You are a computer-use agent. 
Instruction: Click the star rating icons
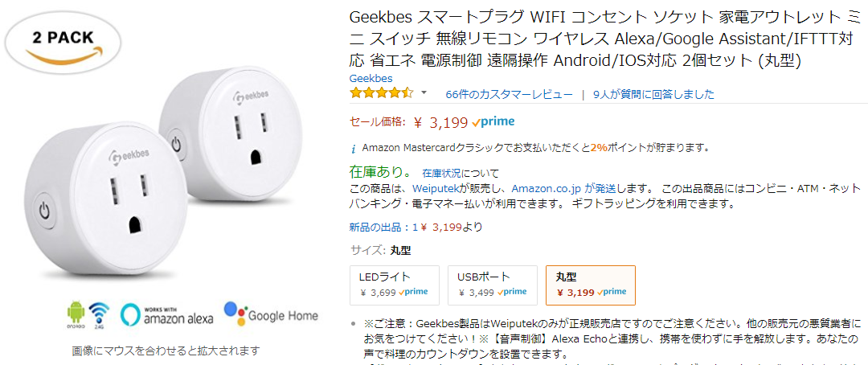381,94
